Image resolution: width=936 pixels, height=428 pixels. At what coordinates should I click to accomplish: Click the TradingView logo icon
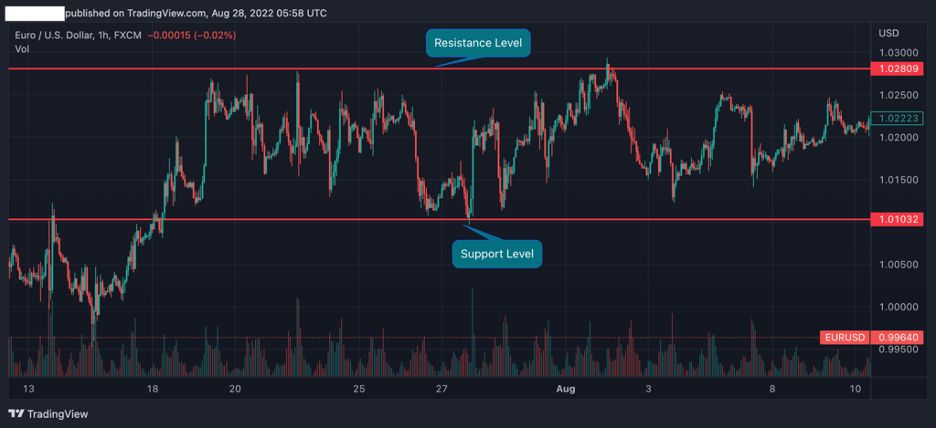[16, 414]
